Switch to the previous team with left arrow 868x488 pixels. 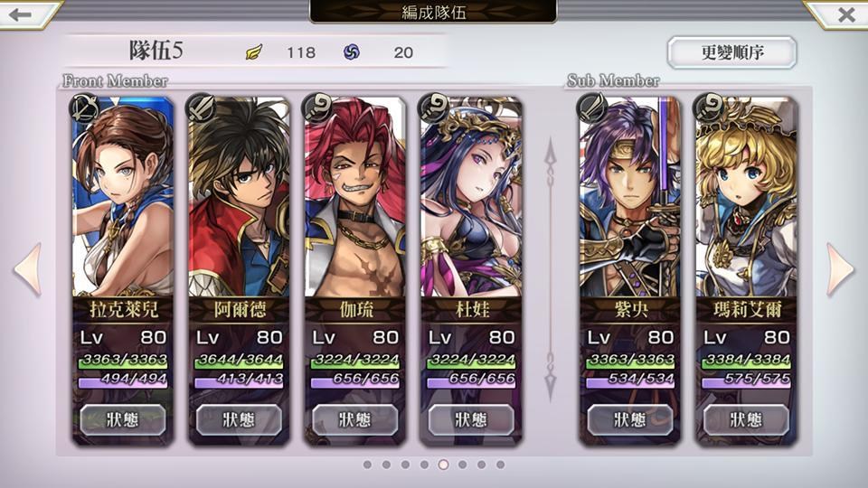28,269
